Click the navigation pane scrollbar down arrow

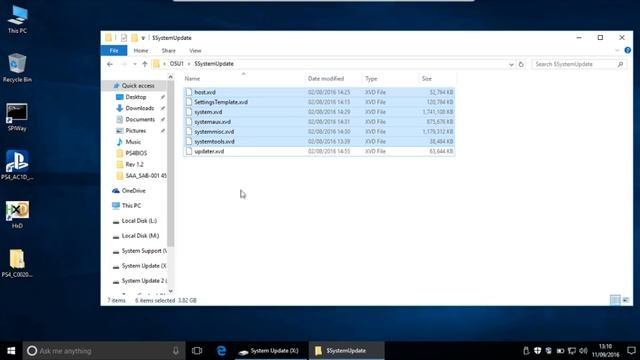(x=171, y=291)
